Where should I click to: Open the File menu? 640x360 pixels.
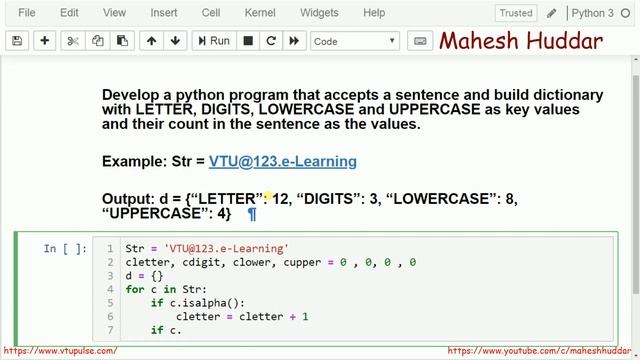(x=27, y=13)
